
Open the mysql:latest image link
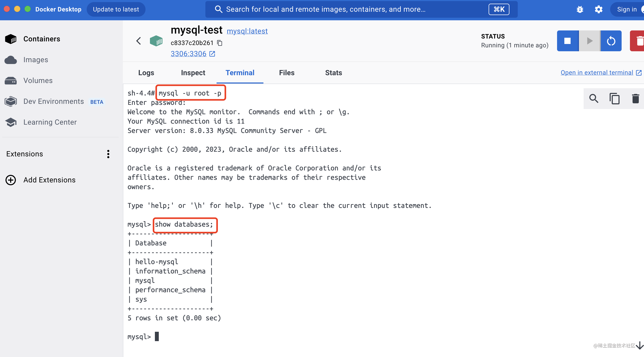point(247,31)
